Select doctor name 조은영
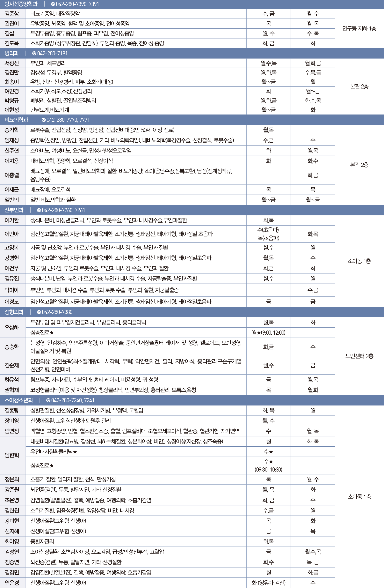 [12, 500]
